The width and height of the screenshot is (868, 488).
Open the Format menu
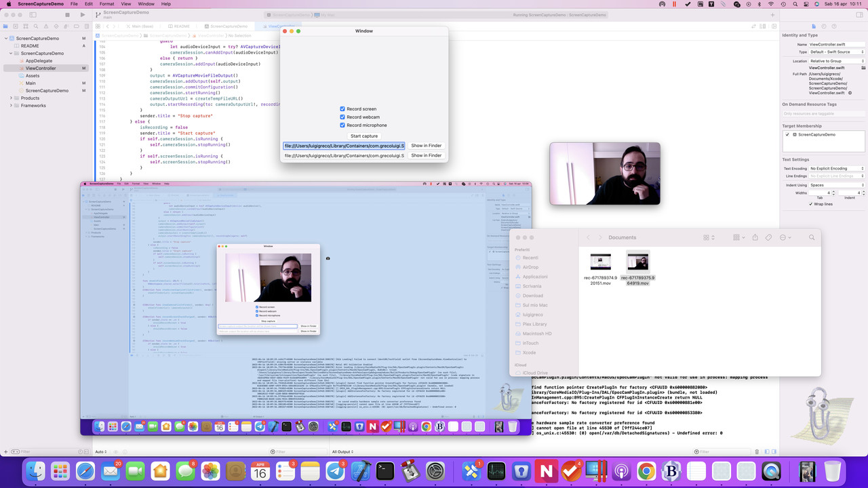tap(107, 4)
